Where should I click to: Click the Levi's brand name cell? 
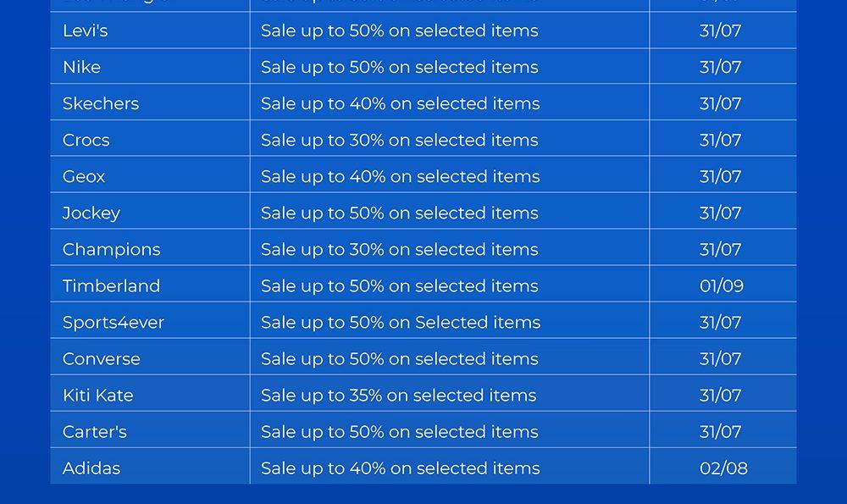coord(86,30)
